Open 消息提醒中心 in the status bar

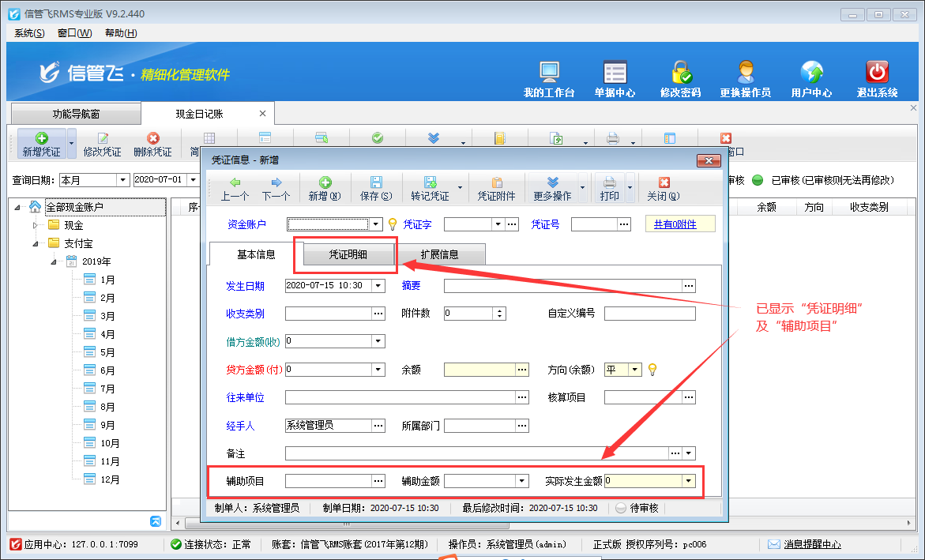pyautogui.click(x=811, y=544)
